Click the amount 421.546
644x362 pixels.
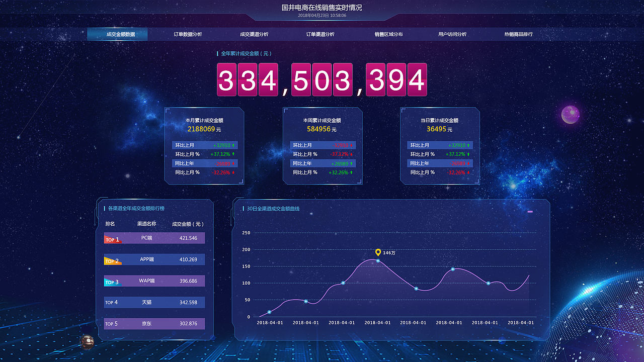pyautogui.click(x=188, y=238)
